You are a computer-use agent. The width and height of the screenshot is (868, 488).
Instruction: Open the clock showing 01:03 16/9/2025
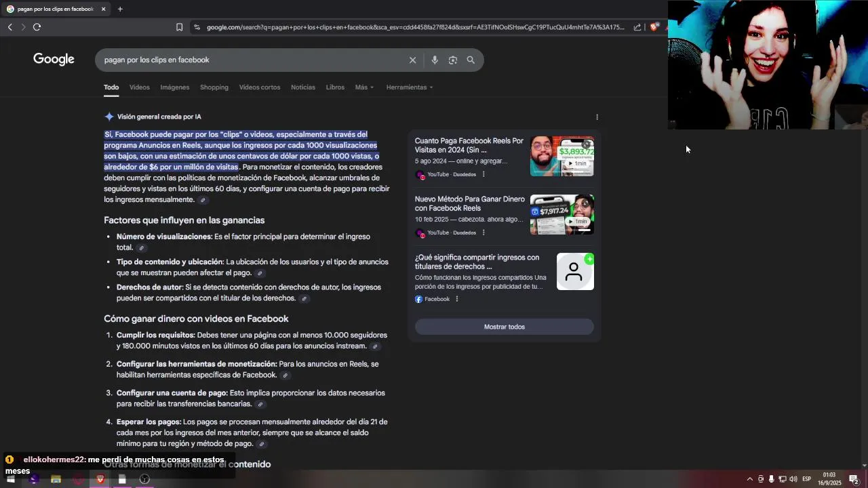(x=829, y=479)
